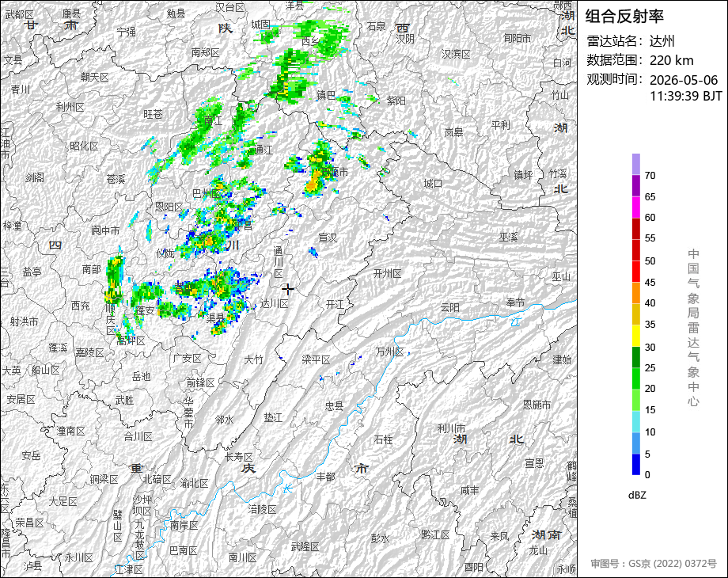Click the 利川市 map label
Screen dimensions: 728x578
tap(451, 428)
